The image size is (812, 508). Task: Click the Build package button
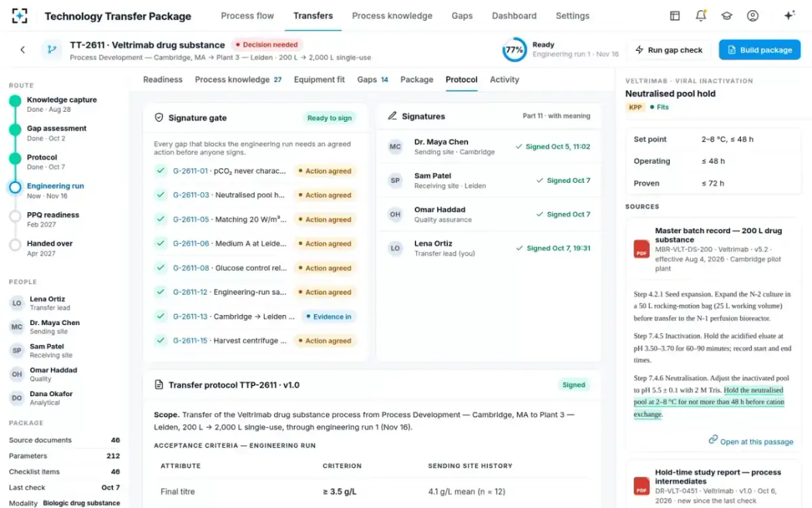tap(759, 49)
